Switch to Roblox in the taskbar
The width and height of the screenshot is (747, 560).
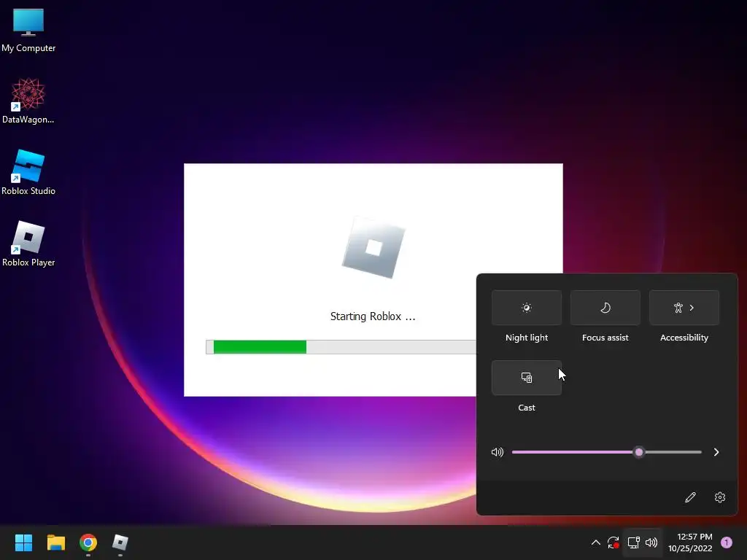click(120, 542)
